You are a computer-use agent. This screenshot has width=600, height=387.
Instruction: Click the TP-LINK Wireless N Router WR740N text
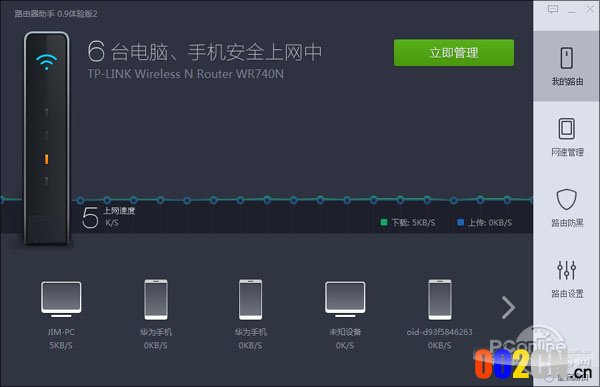[x=186, y=74]
